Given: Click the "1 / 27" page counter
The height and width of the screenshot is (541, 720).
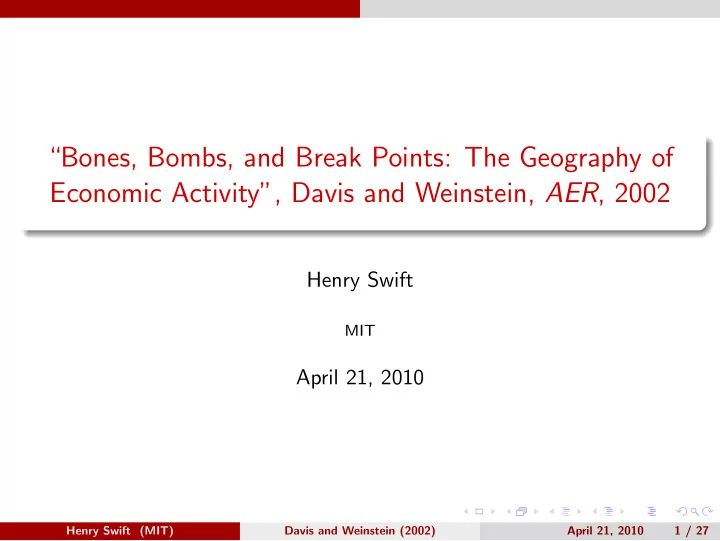Looking at the screenshot, I should click(x=691, y=530).
